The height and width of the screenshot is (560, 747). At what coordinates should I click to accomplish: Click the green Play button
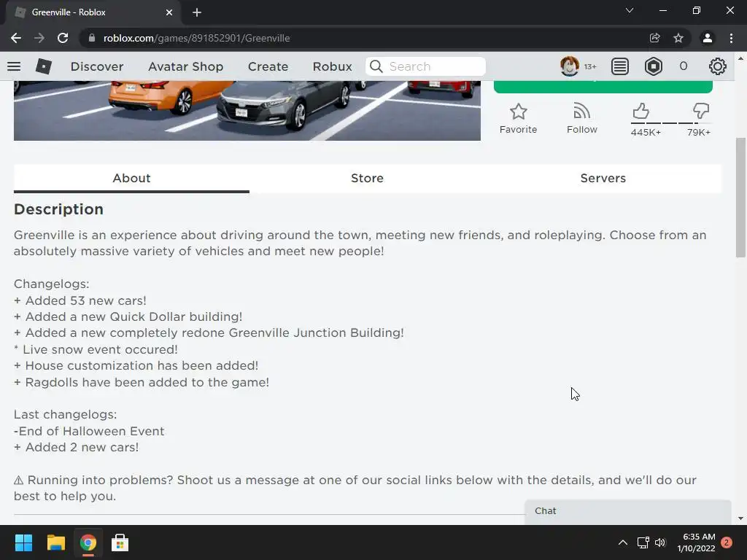click(603, 87)
